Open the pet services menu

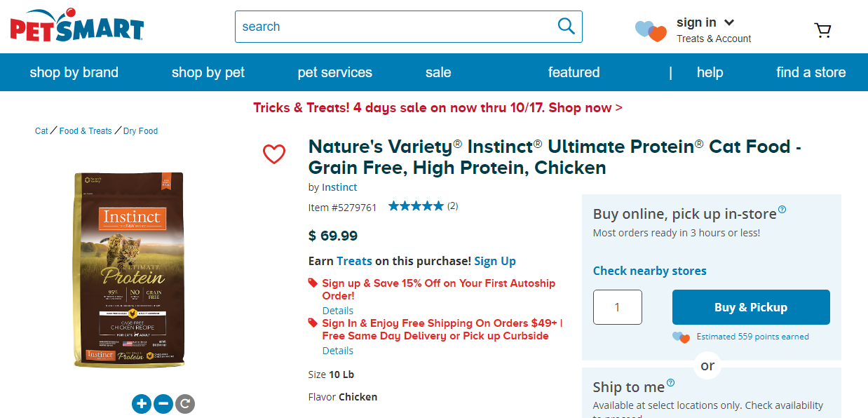coord(334,72)
